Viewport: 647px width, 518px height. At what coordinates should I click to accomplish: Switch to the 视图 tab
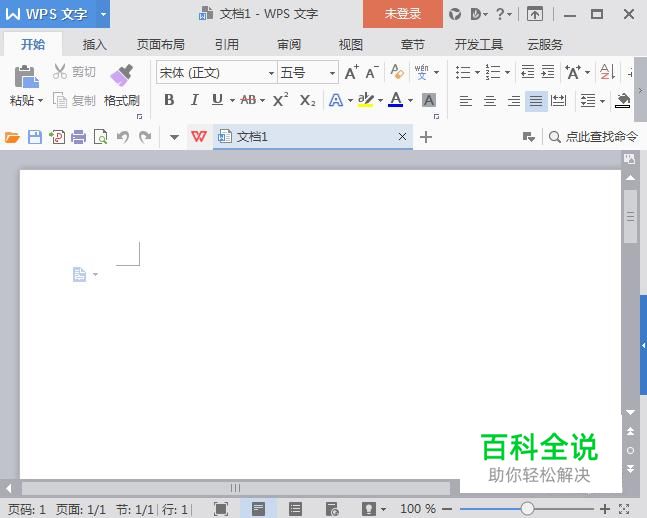pyautogui.click(x=351, y=44)
